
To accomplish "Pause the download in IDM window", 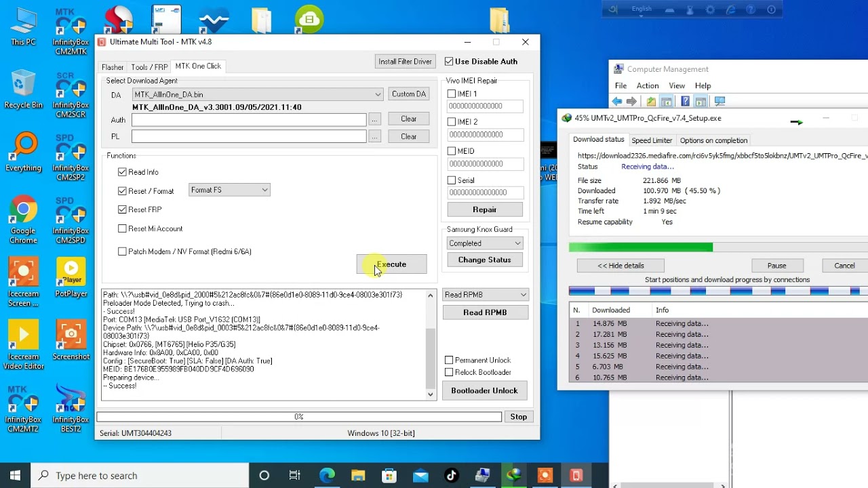I will (x=777, y=266).
